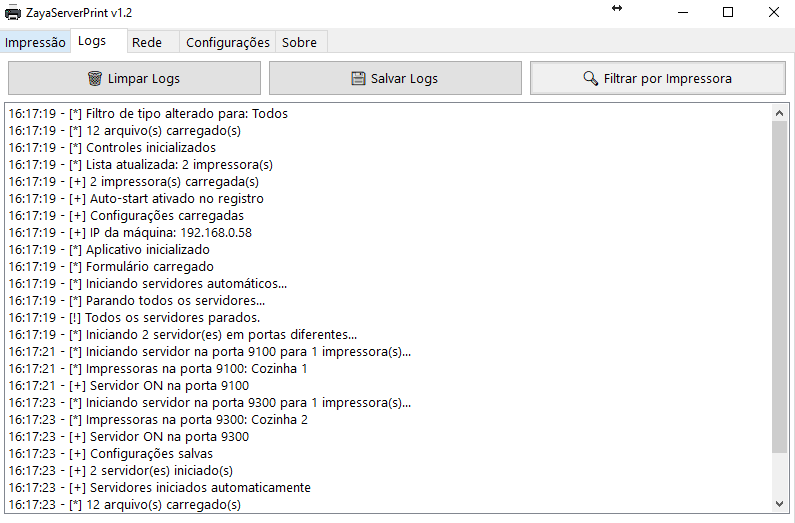Click the vertical scrollbar thumb in log panel

pos(780,287)
